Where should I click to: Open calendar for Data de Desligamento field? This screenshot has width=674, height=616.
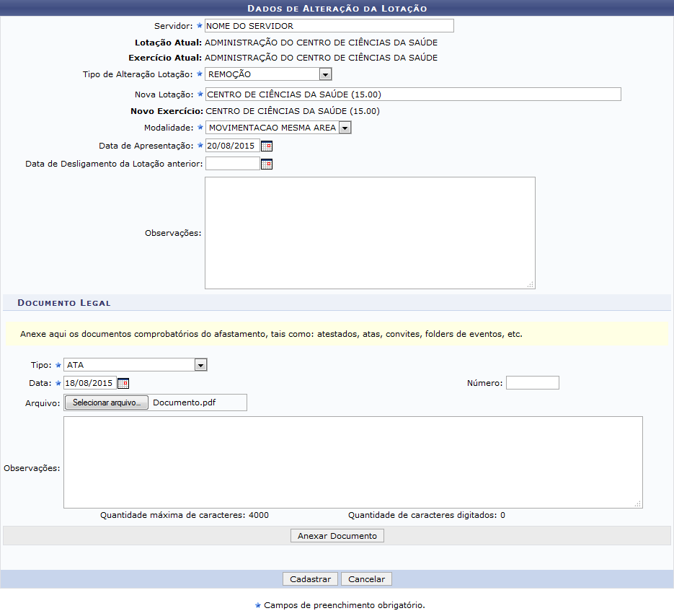point(267,164)
